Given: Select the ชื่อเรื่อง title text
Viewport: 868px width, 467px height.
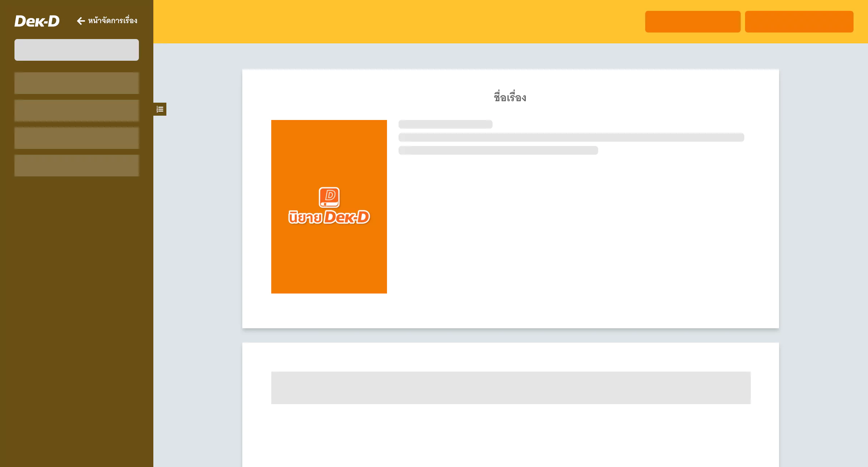Looking at the screenshot, I should tap(510, 97).
